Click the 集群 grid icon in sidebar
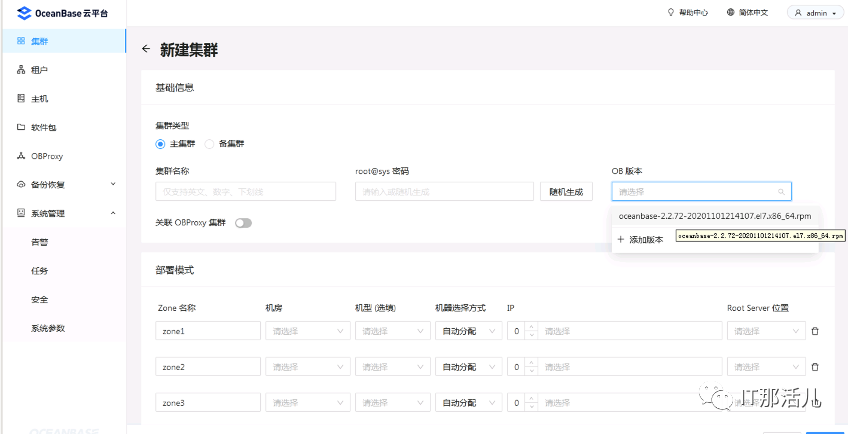Screen dimensions: 849x435 [x=21, y=41]
